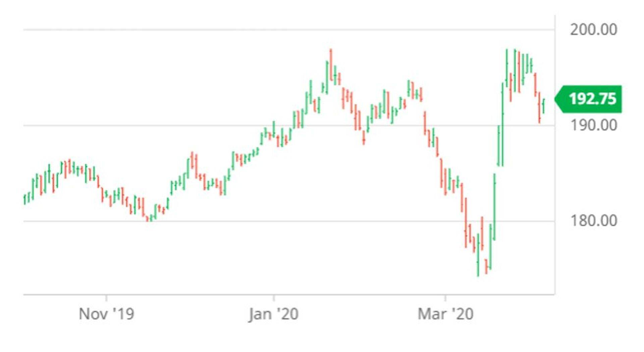Click the lowest green candle at the March bottom
The width and height of the screenshot is (644, 352).
[x=478, y=255]
